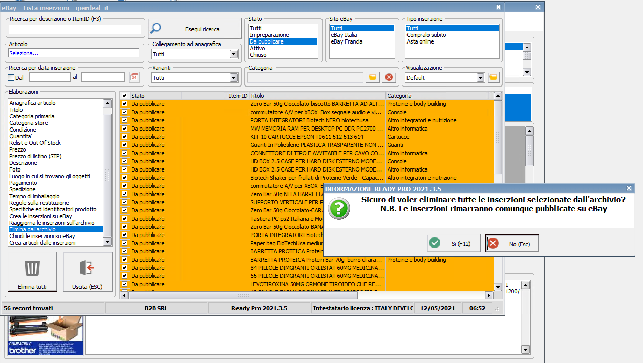Click the table's horizontal scrollbar right arrow
This screenshot has width=643, height=364.
click(x=489, y=295)
